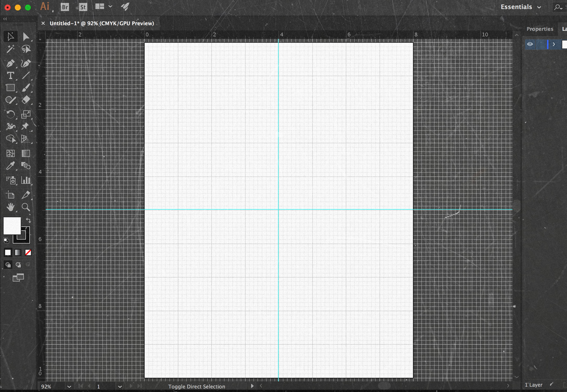Image resolution: width=567 pixels, height=392 pixels.
Task: Choose the Magic Wand tool
Action: point(10,49)
